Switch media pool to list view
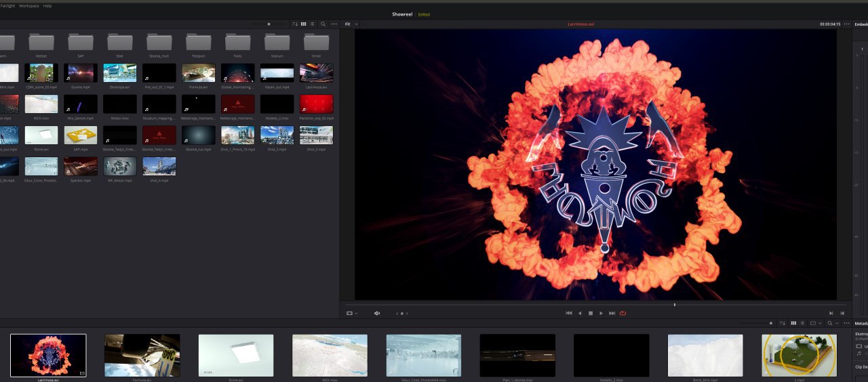This screenshot has width=868, height=382. tap(312, 24)
